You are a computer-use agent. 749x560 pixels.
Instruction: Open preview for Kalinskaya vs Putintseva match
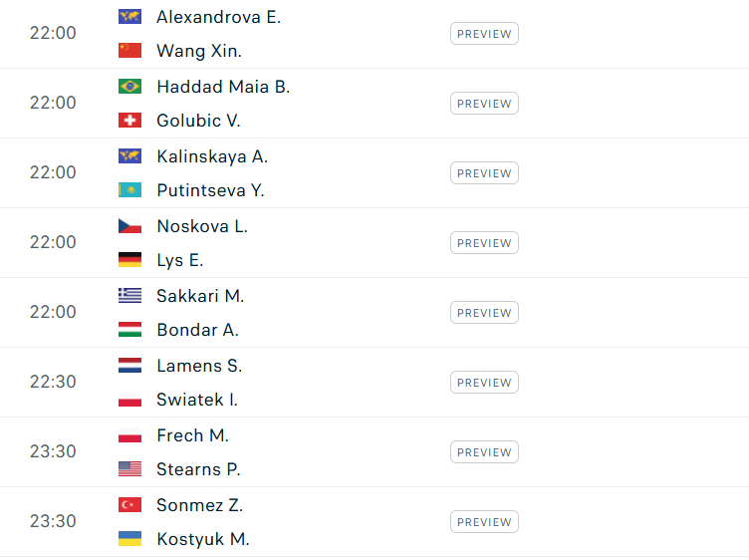pyautogui.click(x=484, y=173)
